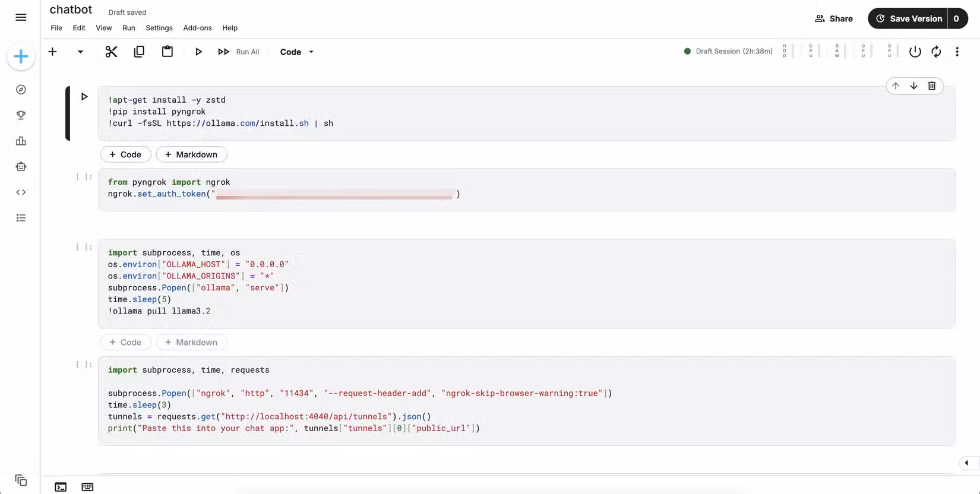
Task: Open the three-dot more options menu
Action: pyautogui.click(x=957, y=52)
